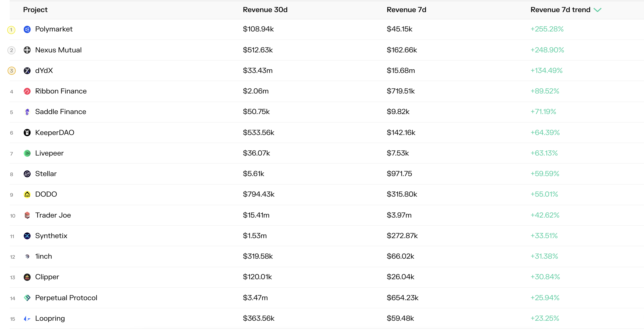Click the DODO yellow logo icon
The width and height of the screenshot is (644, 334).
pos(27,194)
